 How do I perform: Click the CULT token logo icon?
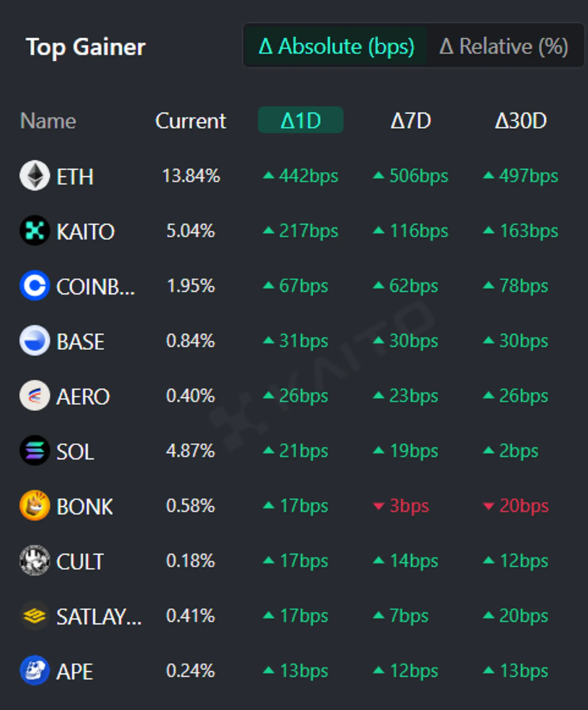tap(34, 561)
